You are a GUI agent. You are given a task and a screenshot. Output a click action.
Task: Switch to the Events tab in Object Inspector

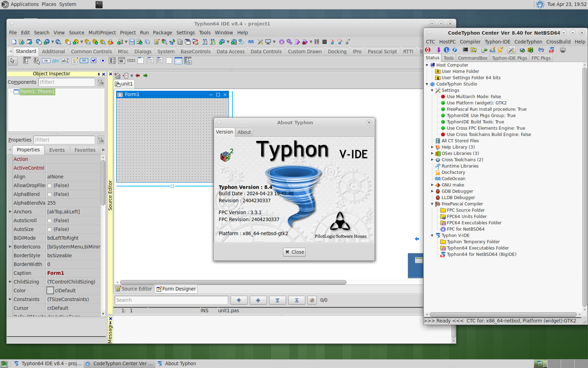click(57, 150)
